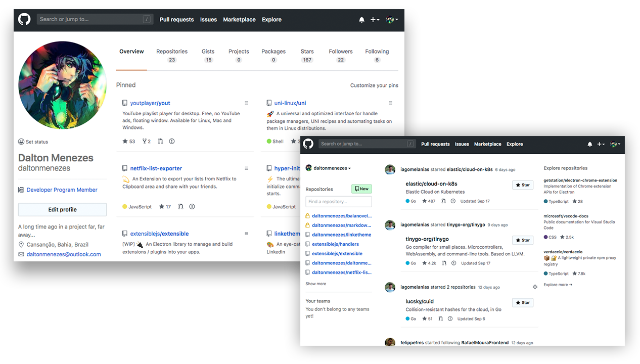Open Developer Program Member link
The image size is (640, 364).
(62, 190)
